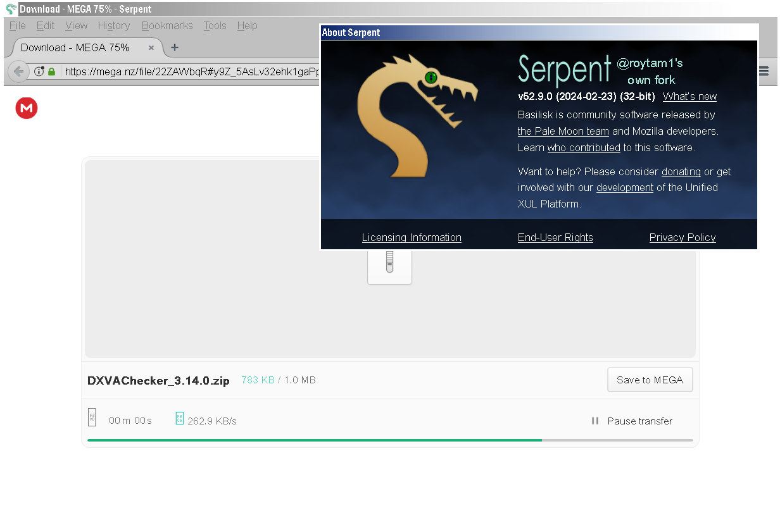This screenshot has height=532, width=780.
Task: Open the What's new link
Action: point(690,97)
